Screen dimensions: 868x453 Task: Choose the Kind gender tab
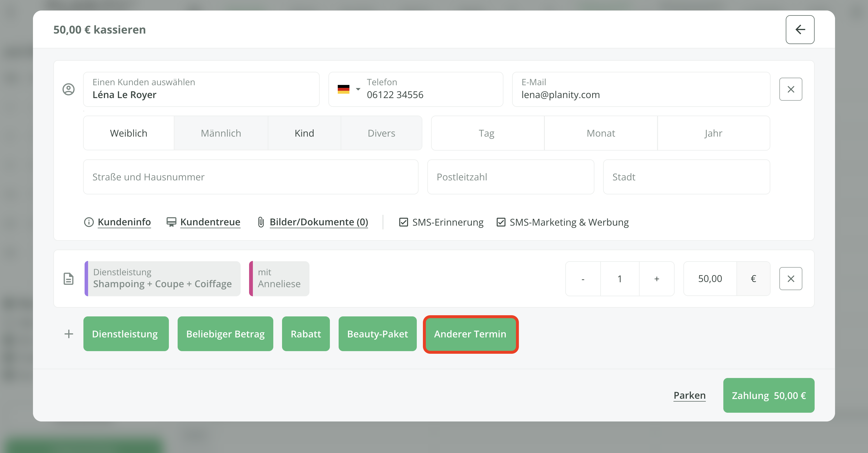click(304, 133)
